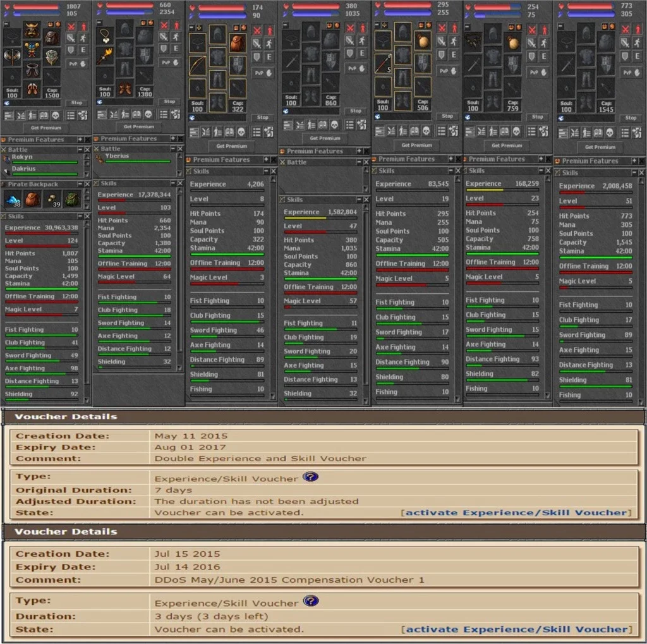The width and height of the screenshot is (647, 644).
Task: Click the horned helmet in the head slot
Action: coord(32,30)
